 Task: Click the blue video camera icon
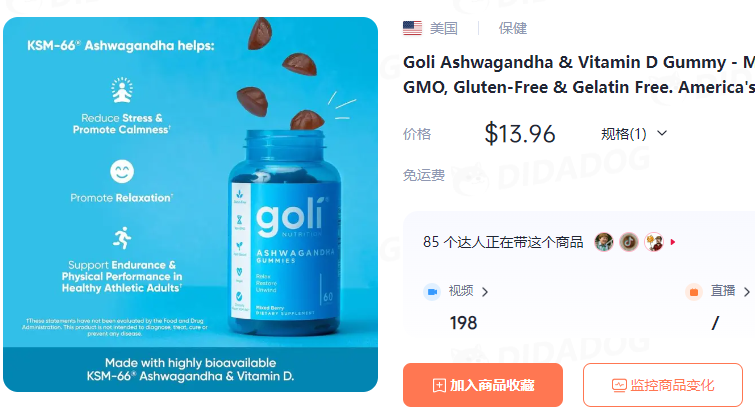[x=432, y=292]
